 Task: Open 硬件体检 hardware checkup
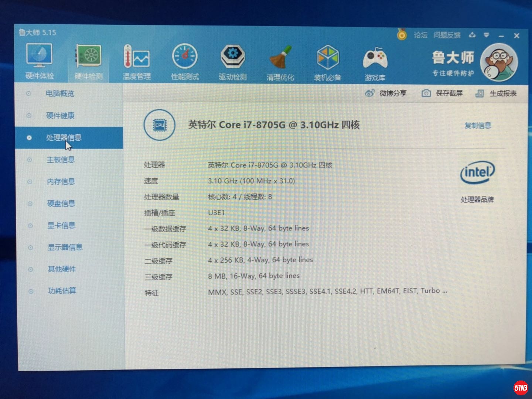click(x=40, y=61)
